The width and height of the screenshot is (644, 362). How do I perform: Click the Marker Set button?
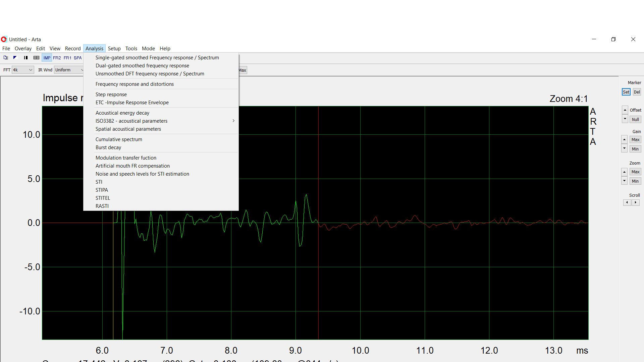click(626, 92)
